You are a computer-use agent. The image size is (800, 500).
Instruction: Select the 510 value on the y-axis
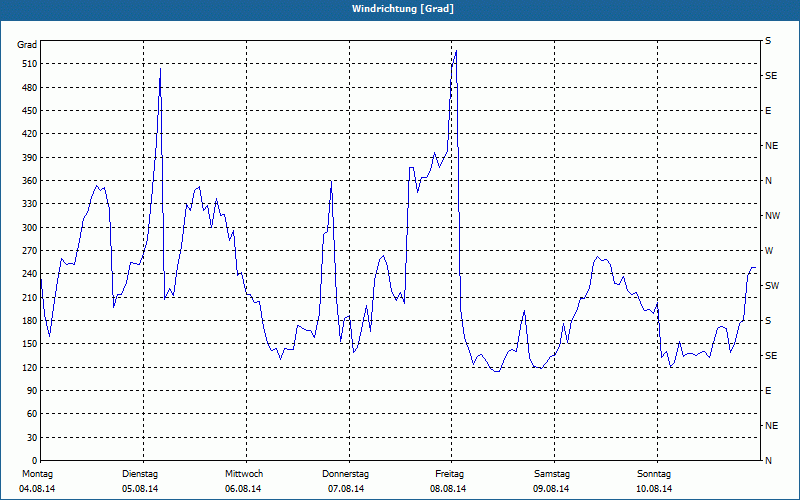pos(30,64)
